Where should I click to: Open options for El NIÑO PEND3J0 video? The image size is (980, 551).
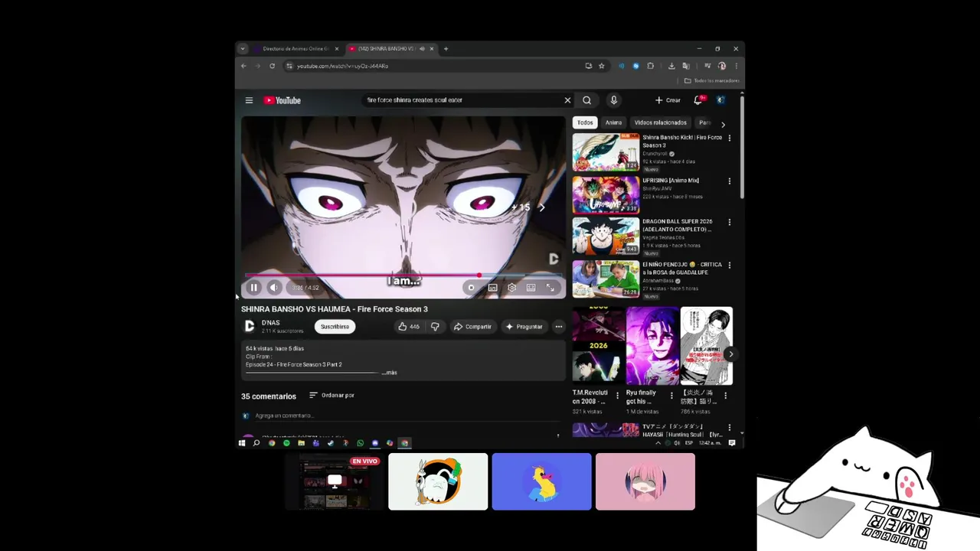(729, 266)
